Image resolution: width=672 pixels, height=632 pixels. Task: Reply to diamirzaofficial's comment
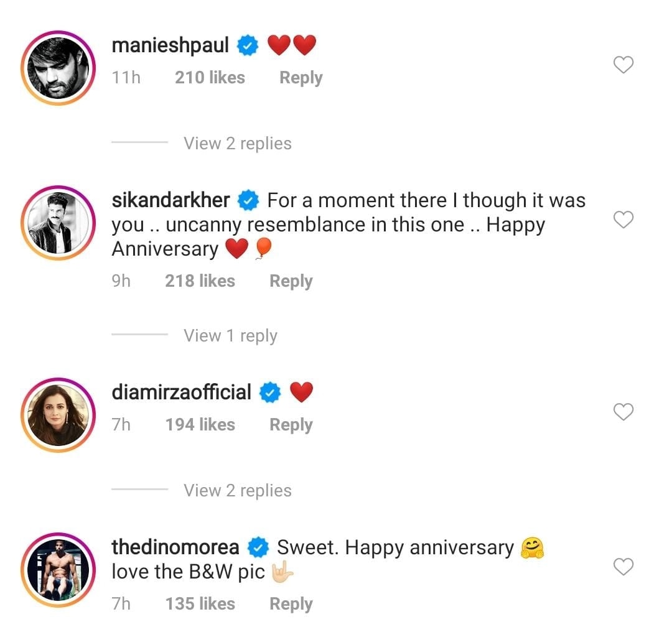pyautogui.click(x=291, y=425)
